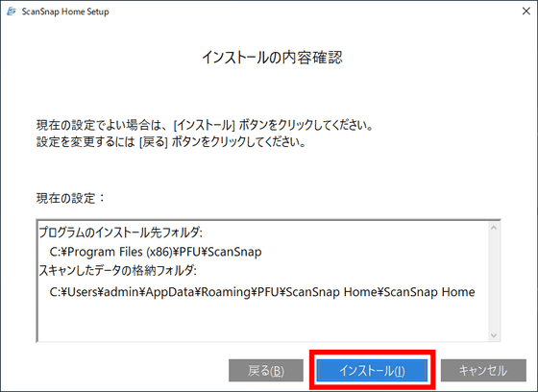The height and width of the screenshot is (392, 538).
Task: Click the instruction line mentioning [戻る] ボタン
Action: (x=171, y=141)
